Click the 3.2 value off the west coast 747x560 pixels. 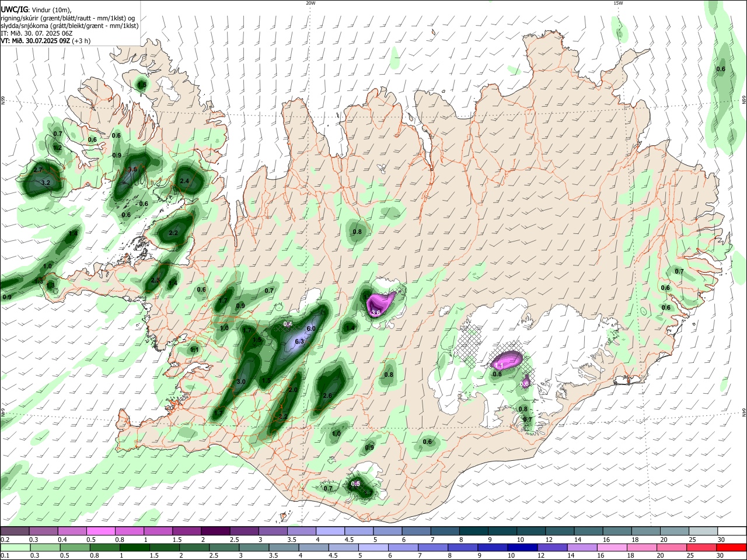(47, 183)
